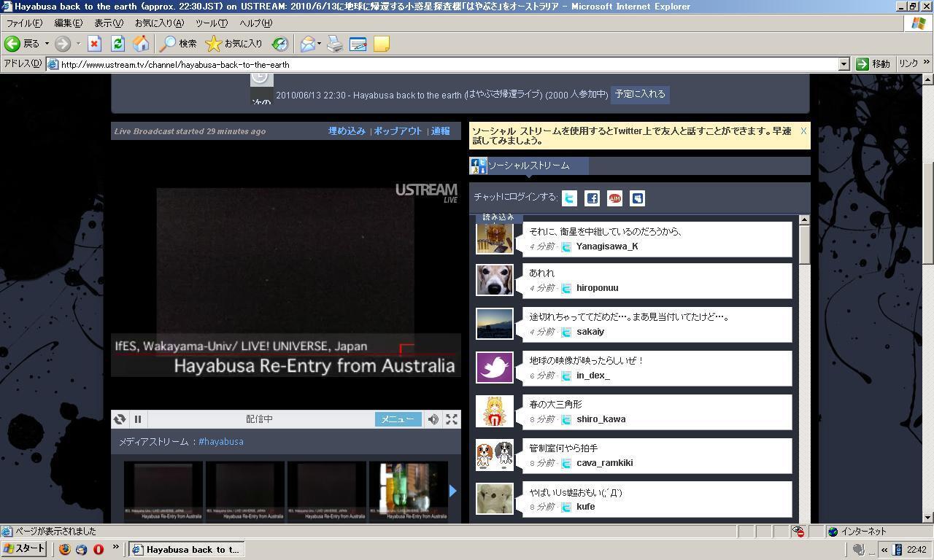The image size is (934, 560).
Task: Click the Edit page toolbar icon
Action: [x=358, y=44]
